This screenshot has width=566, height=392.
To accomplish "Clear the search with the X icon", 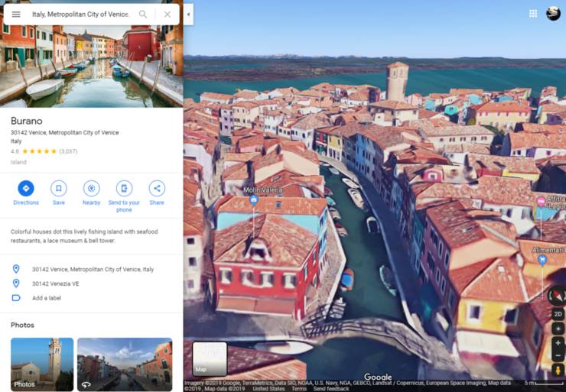I will [x=168, y=15].
